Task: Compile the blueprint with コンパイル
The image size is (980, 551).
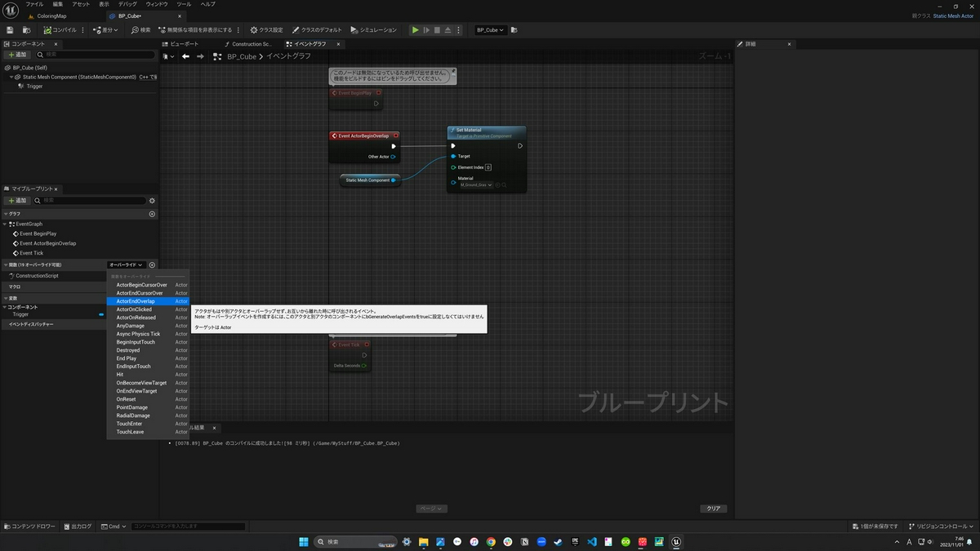Action: [x=60, y=30]
